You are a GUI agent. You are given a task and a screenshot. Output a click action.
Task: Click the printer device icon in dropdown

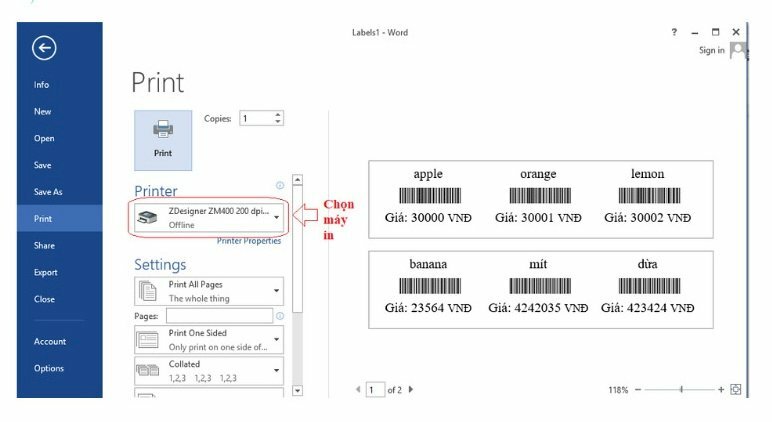pyautogui.click(x=147, y=218)
